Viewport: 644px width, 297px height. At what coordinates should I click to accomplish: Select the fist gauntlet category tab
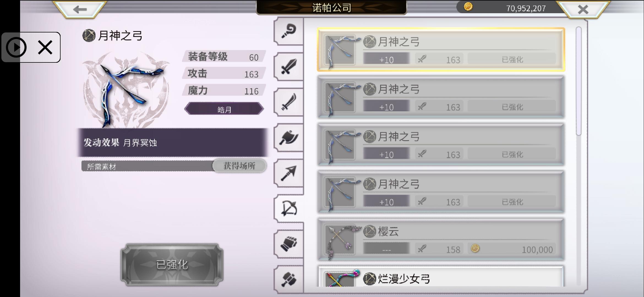click(289, 244)
